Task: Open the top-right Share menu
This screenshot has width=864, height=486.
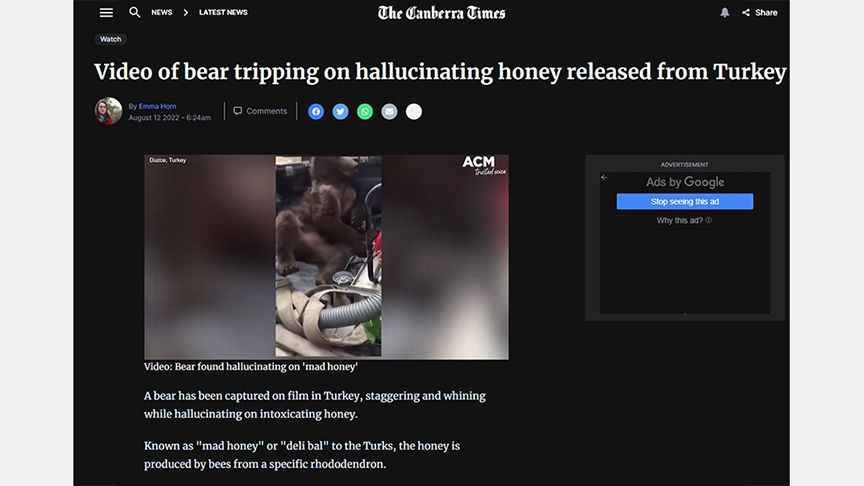Action: click(759, 13)
